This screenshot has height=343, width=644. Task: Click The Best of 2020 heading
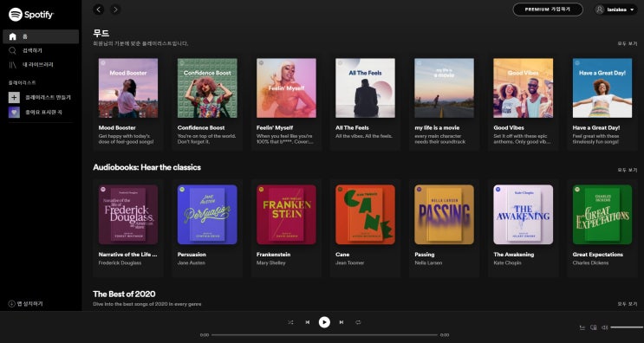(x=124, y=294)
